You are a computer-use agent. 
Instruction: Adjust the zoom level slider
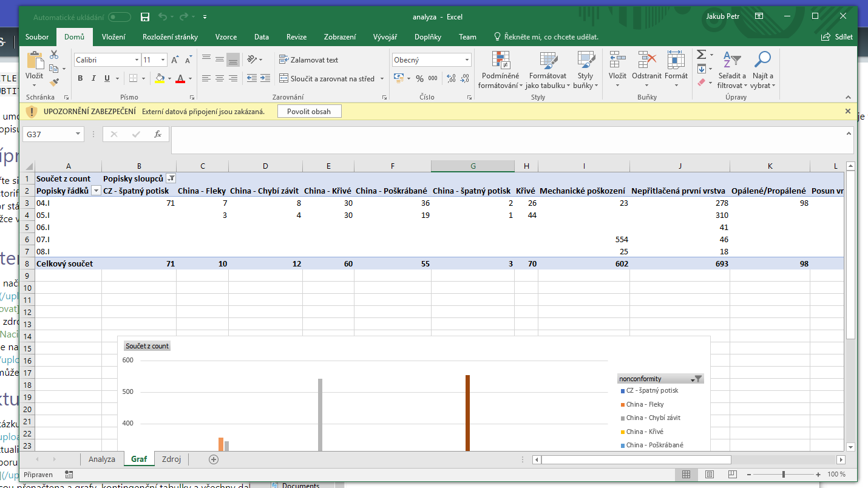(x=784, y=474)
